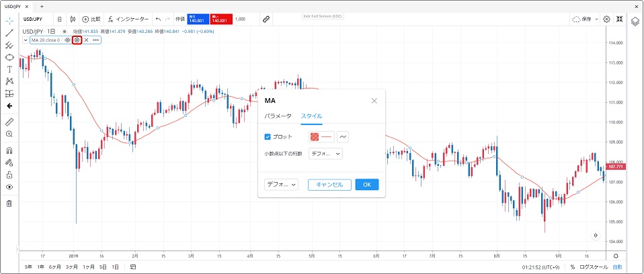Select the trend line drawing tool
Screen dimensions: 644x274
(x=9, y=32)
